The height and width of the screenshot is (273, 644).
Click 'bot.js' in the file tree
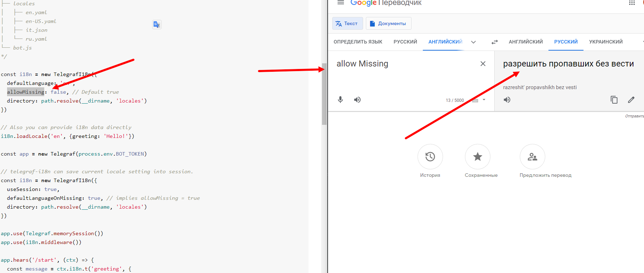[22, 48]
